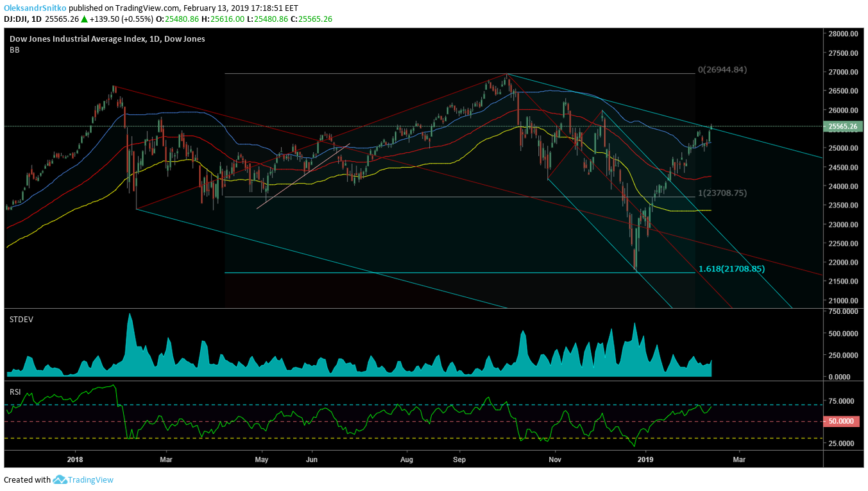This screenshot has height=491, width=868.
Task: Click the 21000.00 price axis label
Action: 843,301
